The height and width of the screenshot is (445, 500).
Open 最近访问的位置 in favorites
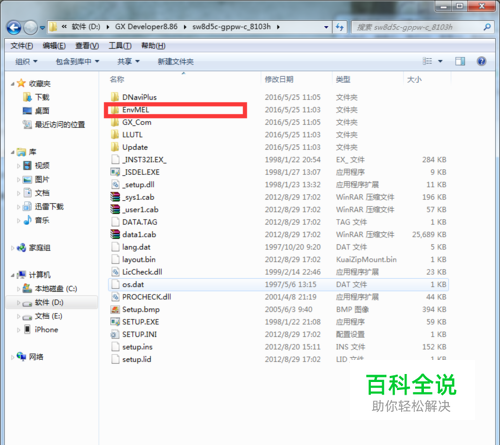click(60, 125)
